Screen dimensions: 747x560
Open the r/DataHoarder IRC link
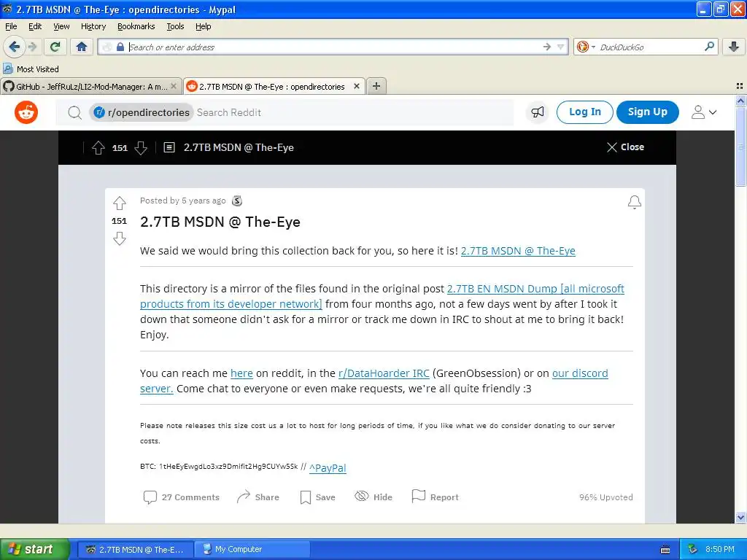[x=384, y=373]
